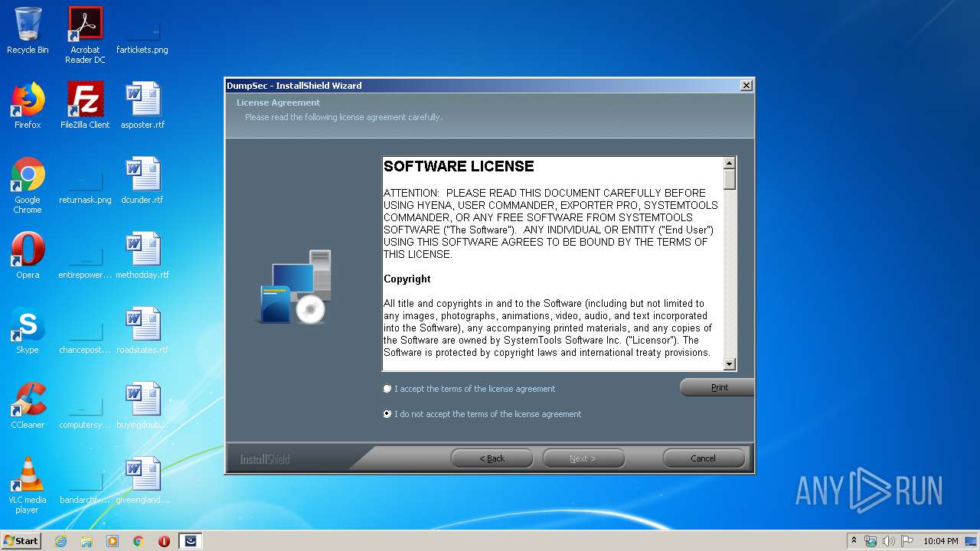Select the CCleaner desktop shortcut
This screenshot has height=551, width=980.
[28, 406]
